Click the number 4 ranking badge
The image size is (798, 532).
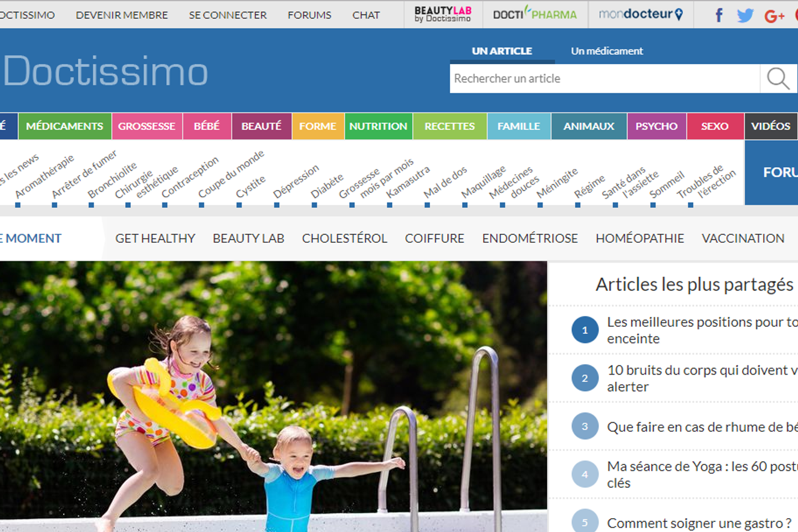pos(585,474)
